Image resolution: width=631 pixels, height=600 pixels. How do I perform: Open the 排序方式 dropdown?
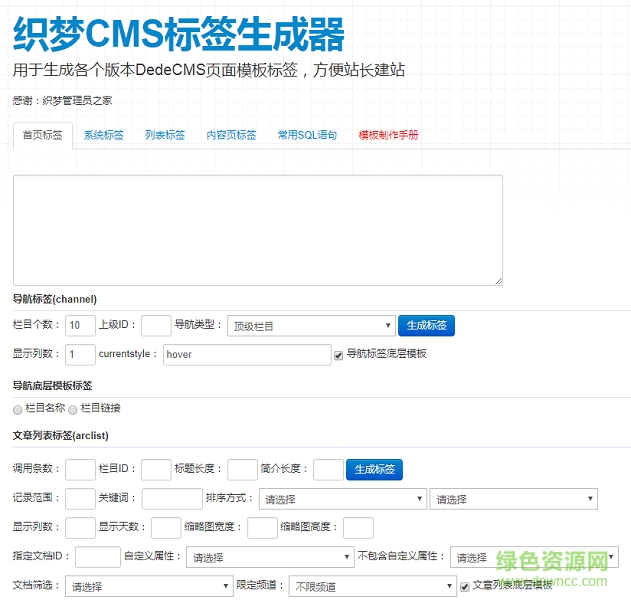pyautogui.click(x=342, y=499)
